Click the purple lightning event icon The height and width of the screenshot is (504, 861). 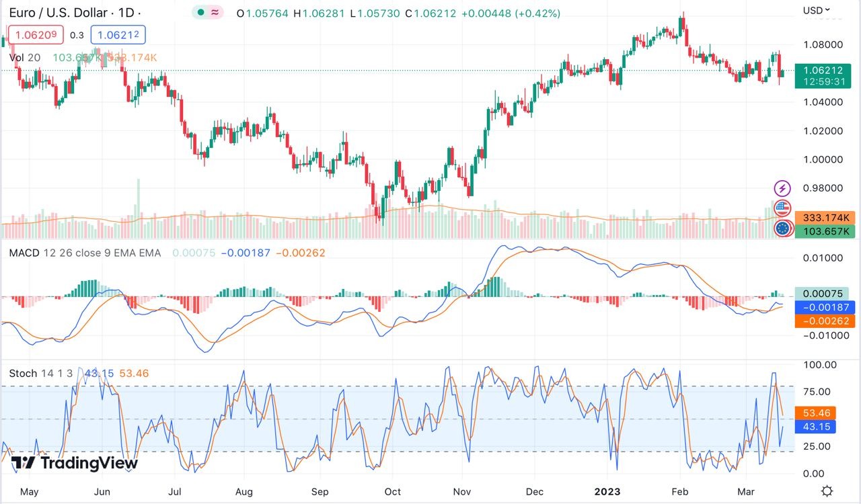tap(782, 188)
